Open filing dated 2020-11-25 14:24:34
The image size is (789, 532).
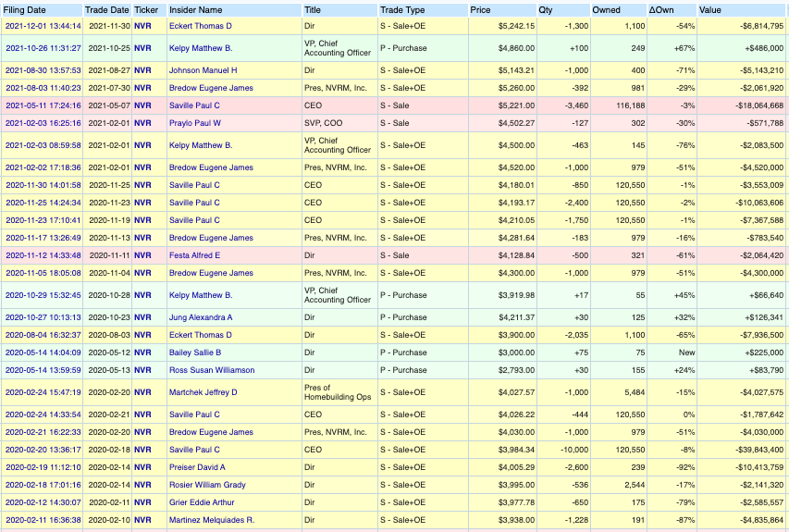click(43, 203)
